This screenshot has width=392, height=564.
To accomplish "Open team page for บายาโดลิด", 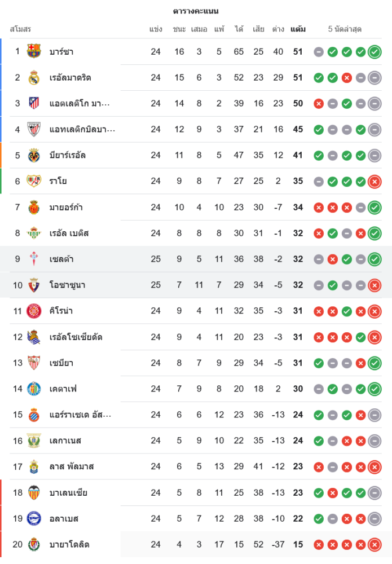I will [69, 544].
